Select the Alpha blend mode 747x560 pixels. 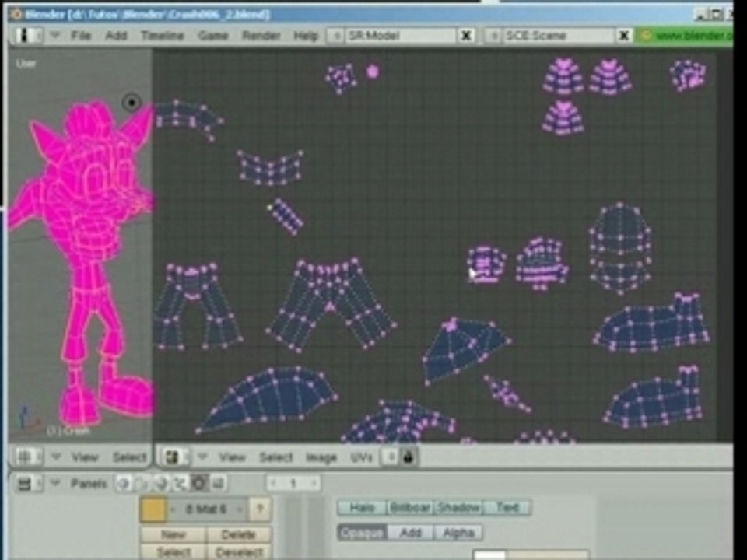(458, 532)
